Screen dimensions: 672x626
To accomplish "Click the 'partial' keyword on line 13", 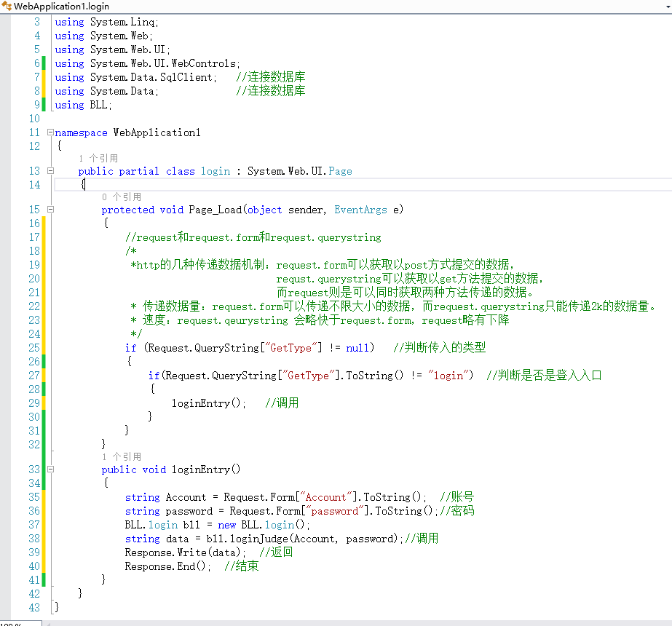I will point(139,171).
